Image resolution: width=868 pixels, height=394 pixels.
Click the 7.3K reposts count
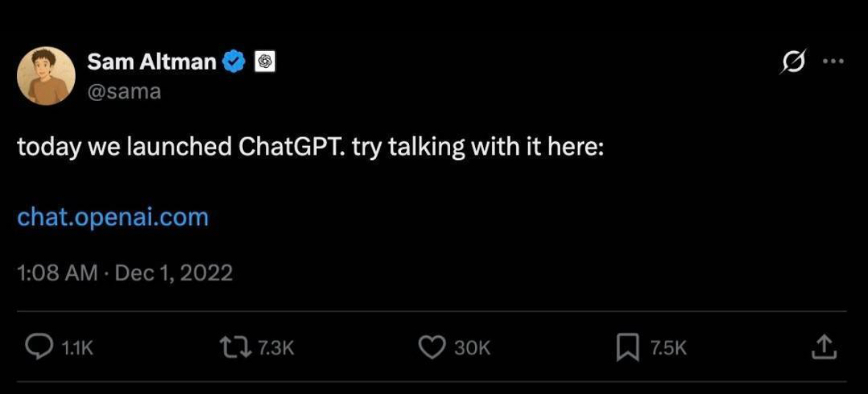pyautogui.click(x=276, y=348)
